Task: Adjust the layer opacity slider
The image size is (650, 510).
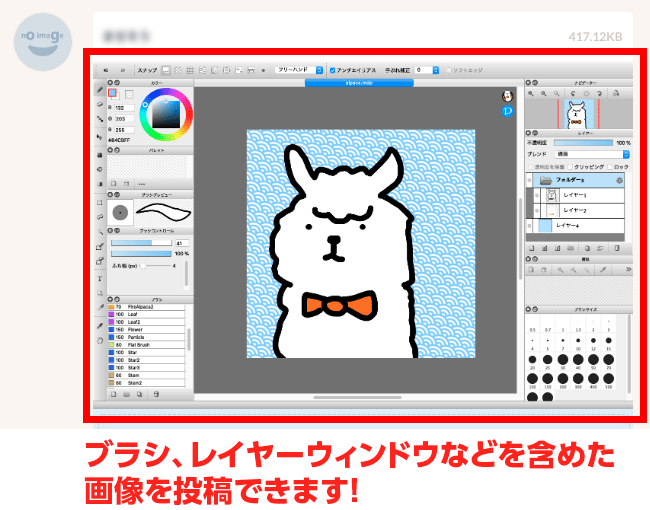Action: click(583, 143)
